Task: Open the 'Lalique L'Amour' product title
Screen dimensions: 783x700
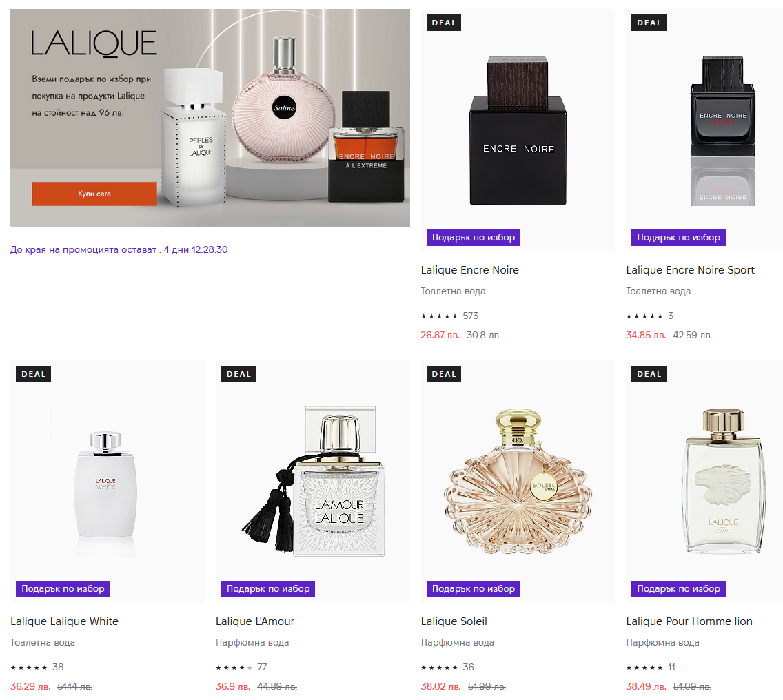Action: [x=254, y=621]
